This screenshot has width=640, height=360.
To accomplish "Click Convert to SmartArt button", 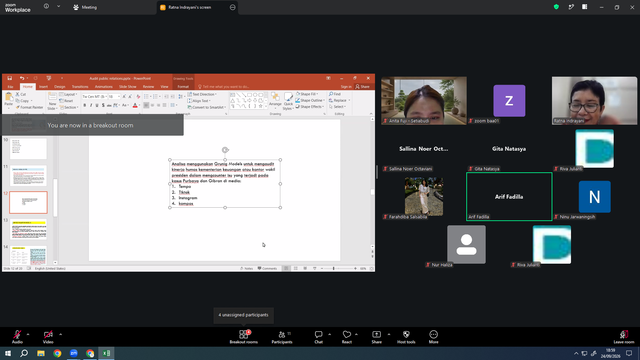I will click(207, 107).
